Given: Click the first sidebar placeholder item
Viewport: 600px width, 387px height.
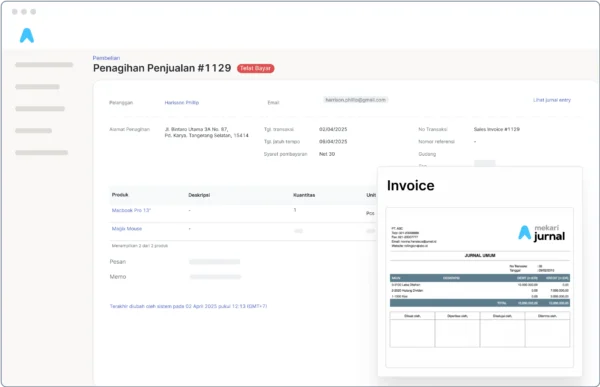Looking at the screenshot, I should coord(44,65).
